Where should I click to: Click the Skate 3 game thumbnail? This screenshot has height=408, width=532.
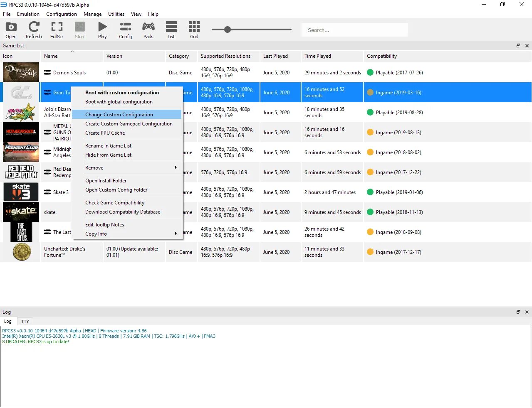pos(21,192)
